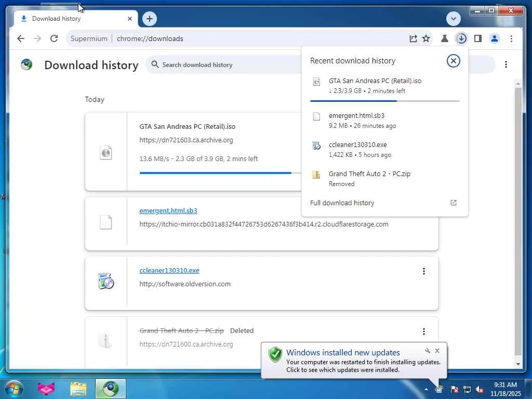Click the ccleaner installer icon in its card

pos(106,281)
